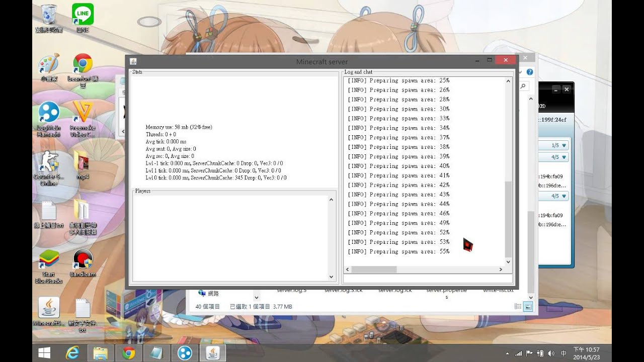Open Internet Explorer from the taskbar
The image size is (644, 362).
click(72, 353)
